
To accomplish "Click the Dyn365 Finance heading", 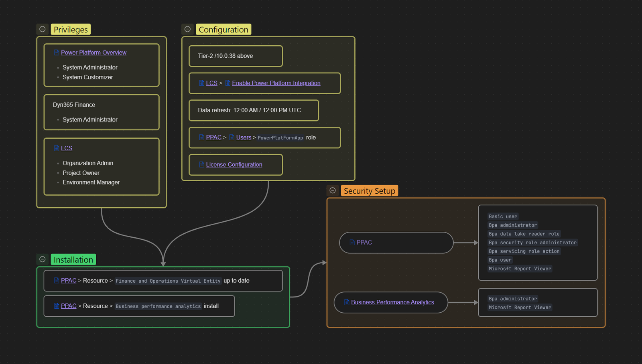I will (74, 105).
